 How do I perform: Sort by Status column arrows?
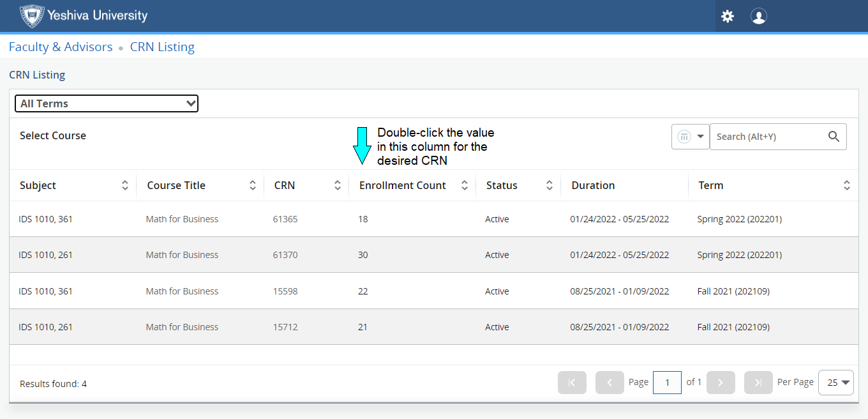pos(550,186)
